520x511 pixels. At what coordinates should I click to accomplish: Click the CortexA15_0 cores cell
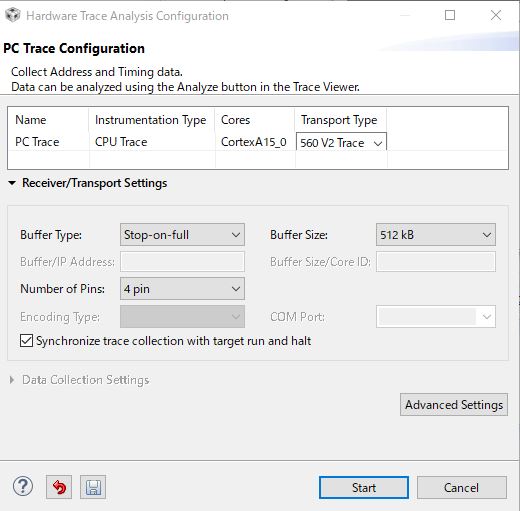(x=254, y=142)
